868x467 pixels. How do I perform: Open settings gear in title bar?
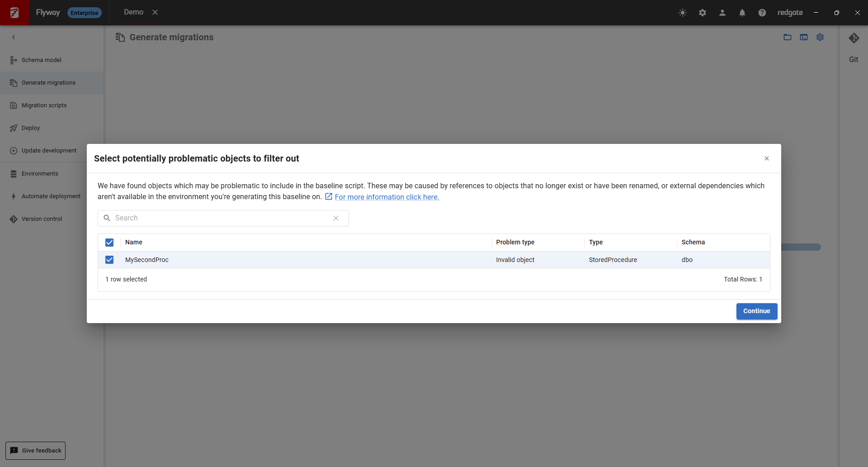703,13
